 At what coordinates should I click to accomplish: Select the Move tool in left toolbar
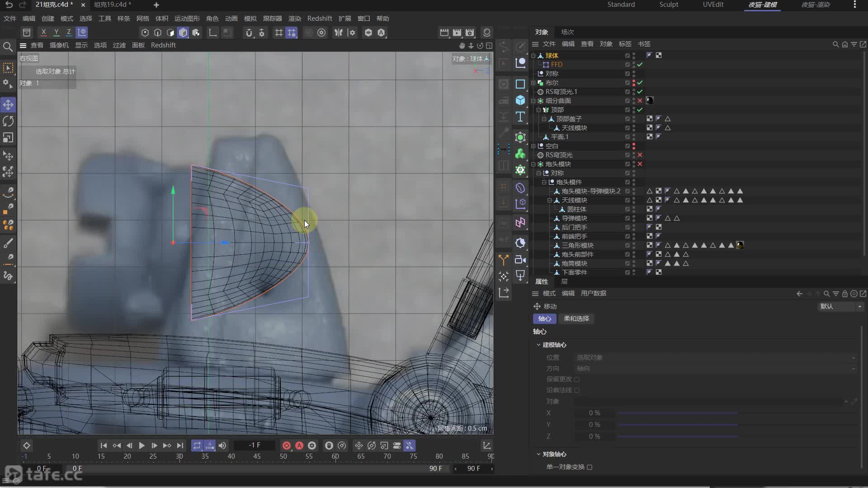pyautogui.click(x=8, y=105)
